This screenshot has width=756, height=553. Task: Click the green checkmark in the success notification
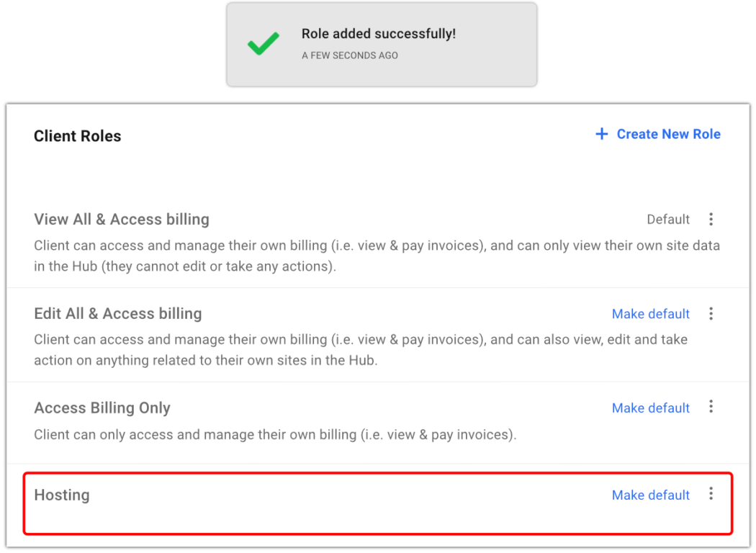[263, 45]
